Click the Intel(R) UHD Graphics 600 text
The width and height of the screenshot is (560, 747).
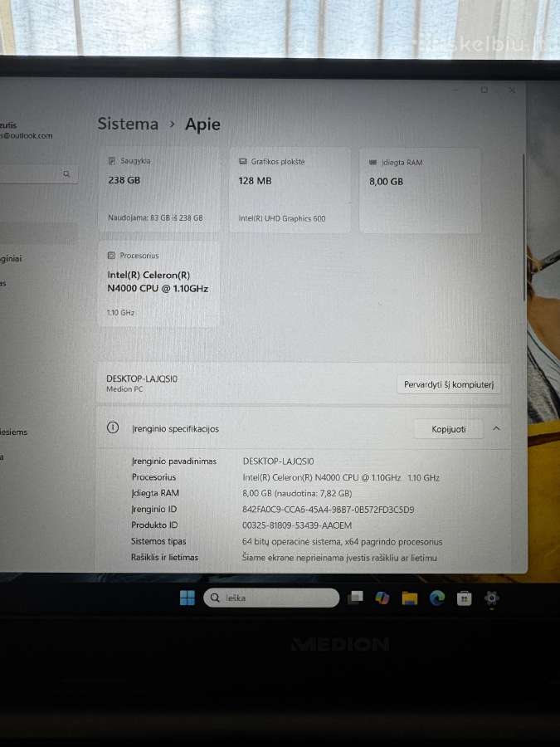(282, 218)
